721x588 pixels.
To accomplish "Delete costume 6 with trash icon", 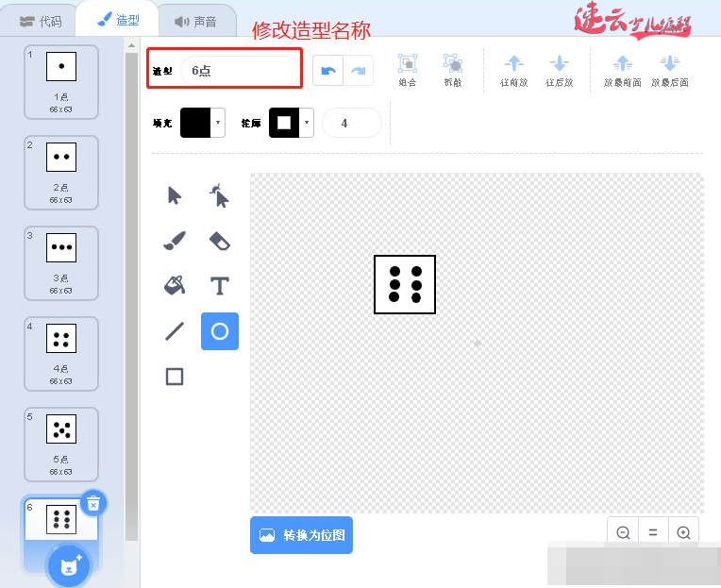I will [x=93, y=503].
